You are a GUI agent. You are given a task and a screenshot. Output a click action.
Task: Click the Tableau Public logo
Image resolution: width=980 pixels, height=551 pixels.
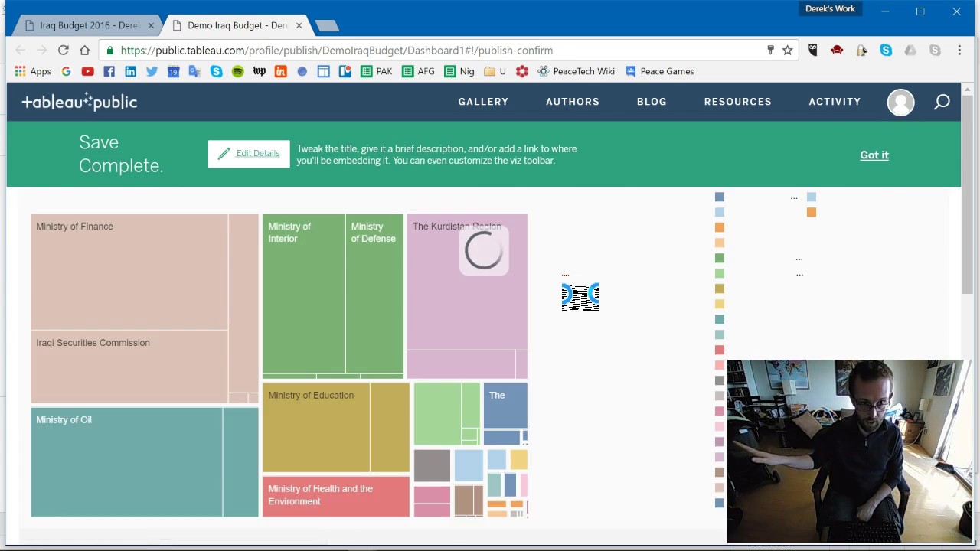pos(80,102)
